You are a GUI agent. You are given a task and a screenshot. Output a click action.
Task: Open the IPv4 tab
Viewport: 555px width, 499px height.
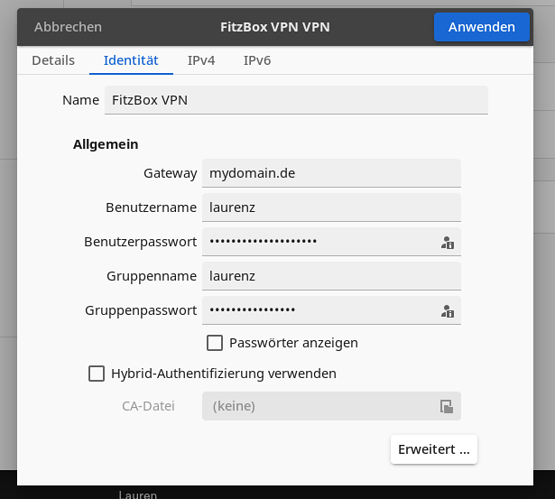click(201, 61)
